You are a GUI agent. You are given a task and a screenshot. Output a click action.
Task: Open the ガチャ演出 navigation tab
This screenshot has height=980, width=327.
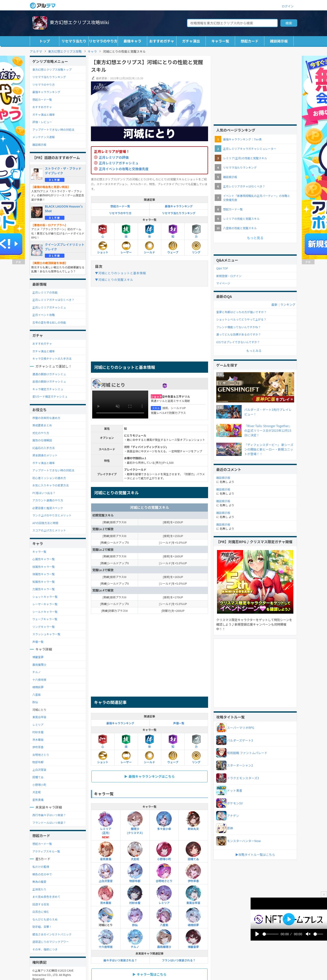[191, 41]
